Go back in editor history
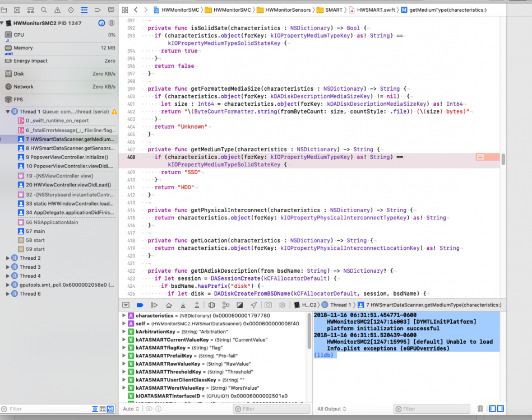532x420 pixels. pyautogui.click(x=136, y=10)
